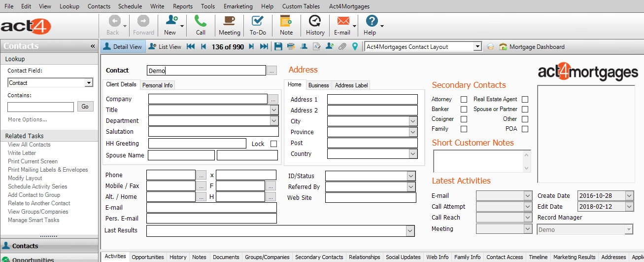Check the Cosigner checkbox
This screenshot has height=262, width=644.
(x=464, y=119)
